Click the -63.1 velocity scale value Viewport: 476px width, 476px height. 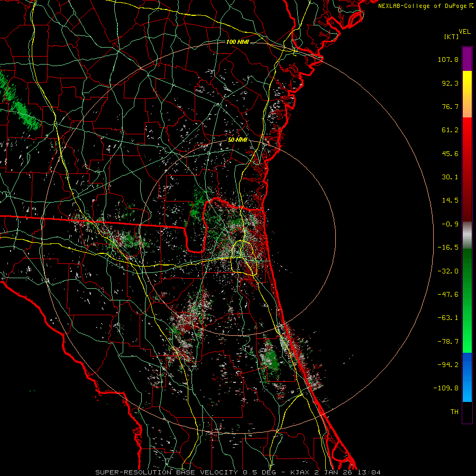click(x=448, y=318)
